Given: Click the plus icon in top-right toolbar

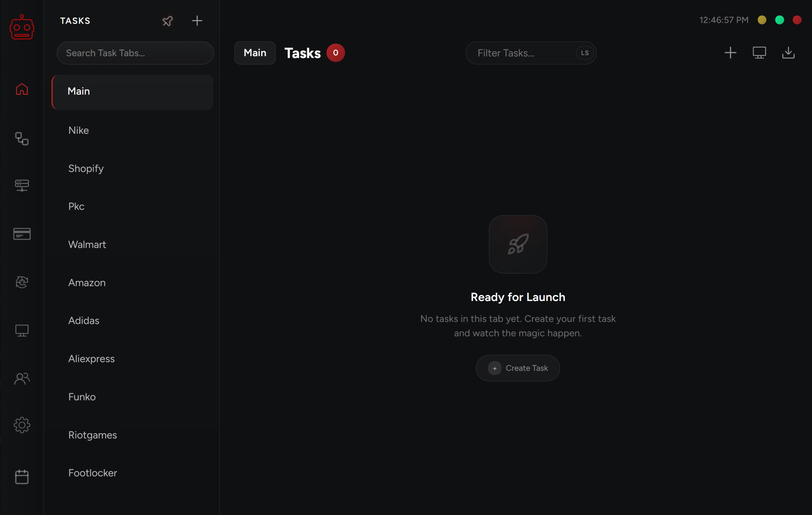Looking at the screenshot, I should coord(730,53).
